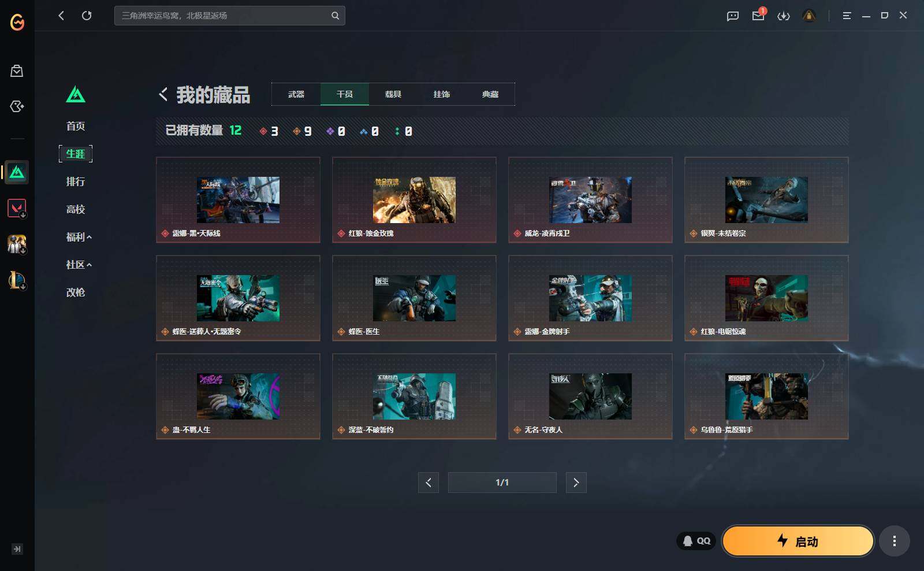Open the 高校 section

[x=76, y=209]
